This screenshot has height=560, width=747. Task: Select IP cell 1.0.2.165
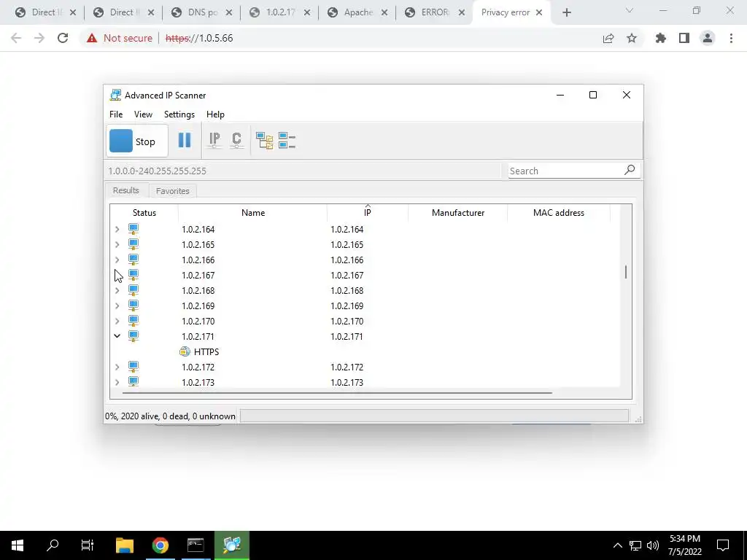coord(347,245)
